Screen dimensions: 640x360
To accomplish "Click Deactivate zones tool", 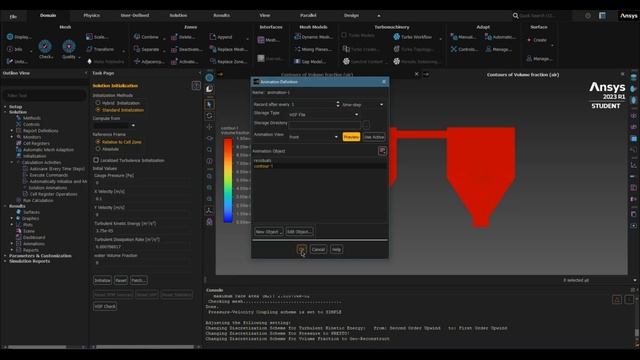I will coord(187,49).
